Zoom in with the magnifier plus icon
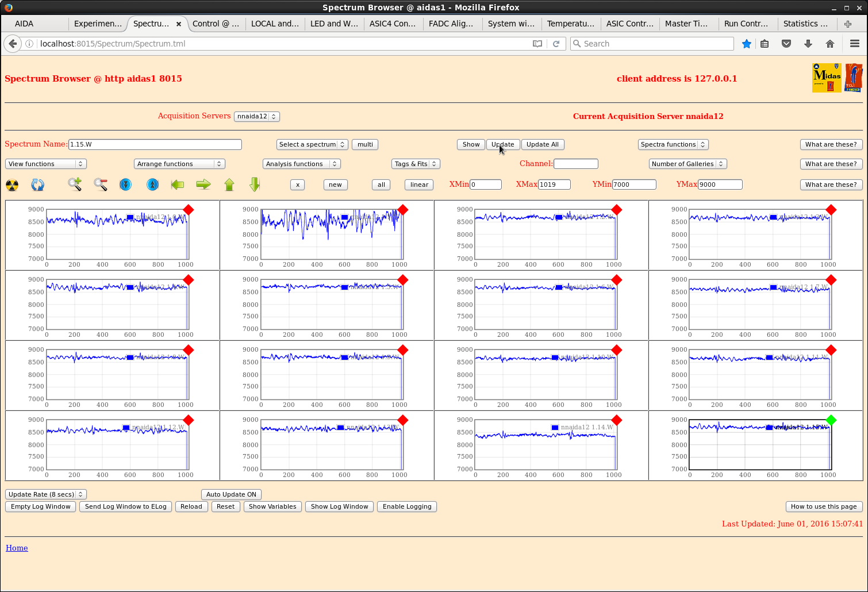 click(75, 184)
